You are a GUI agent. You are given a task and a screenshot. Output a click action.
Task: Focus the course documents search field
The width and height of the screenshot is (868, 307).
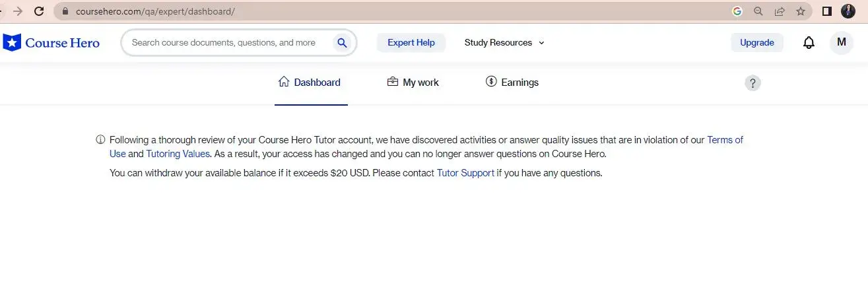pos(224,43)
